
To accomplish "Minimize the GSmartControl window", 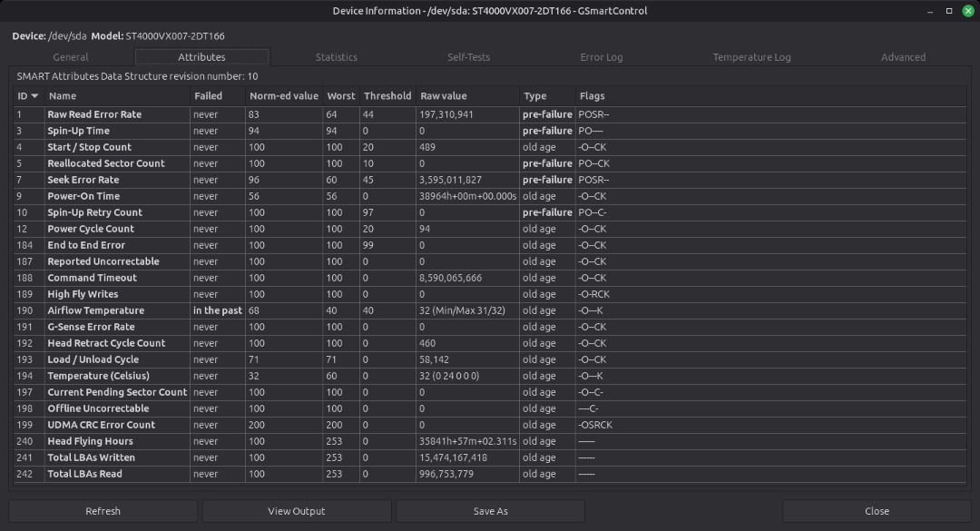I will pyautogui.click(x=930, y=11).
